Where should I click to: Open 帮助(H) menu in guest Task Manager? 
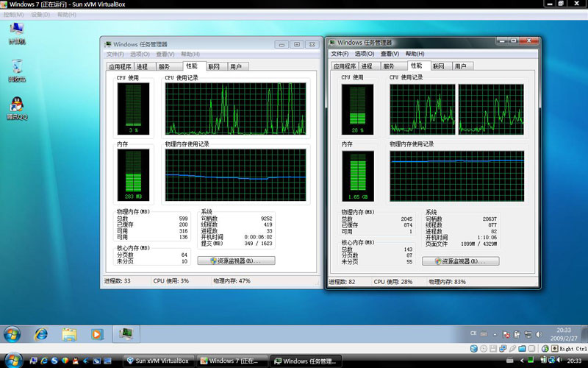coord(190,54)
